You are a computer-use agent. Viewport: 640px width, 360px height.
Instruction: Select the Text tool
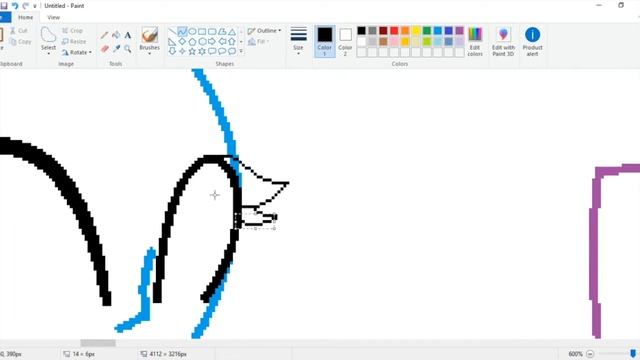(128, 36)
